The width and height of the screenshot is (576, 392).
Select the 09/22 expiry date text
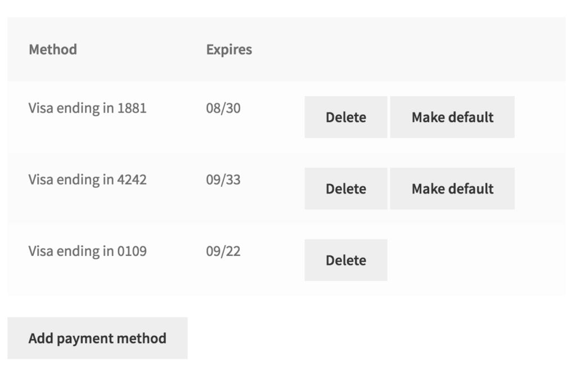[x=223, y=251]
